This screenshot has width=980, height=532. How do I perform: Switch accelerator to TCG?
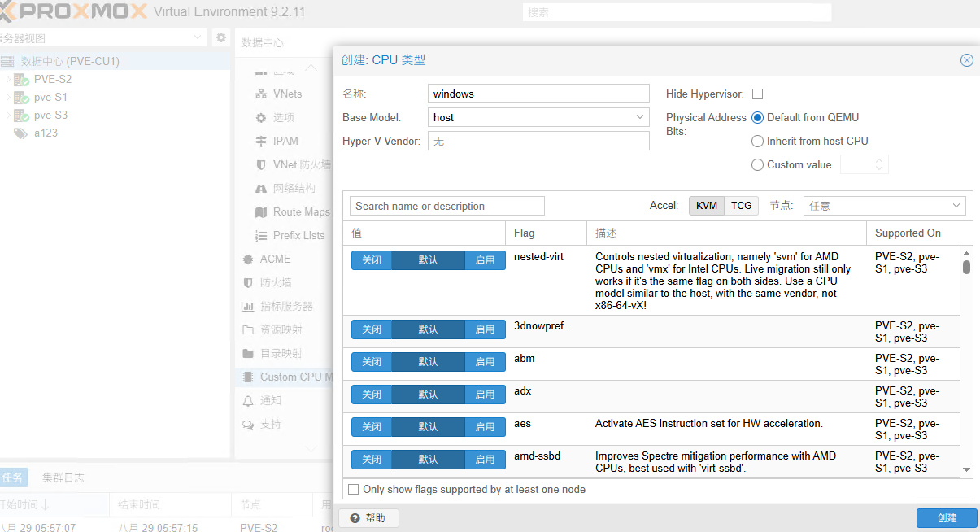pyautogui.click(x=741, y=206)
